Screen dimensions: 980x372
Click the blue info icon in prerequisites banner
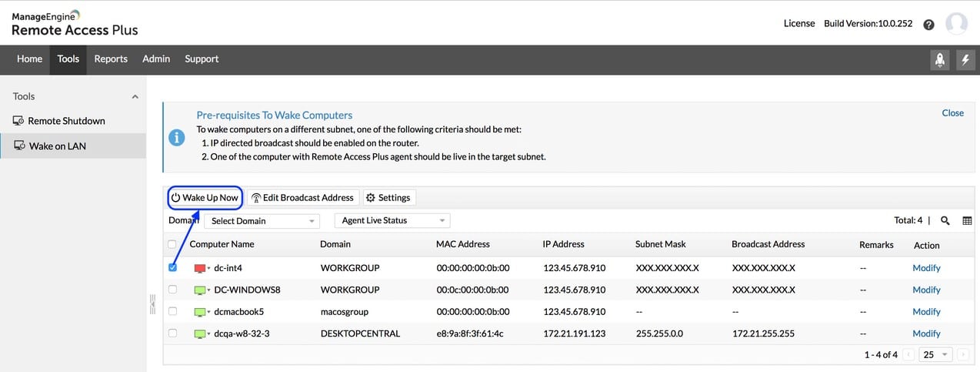click(177, 138)
